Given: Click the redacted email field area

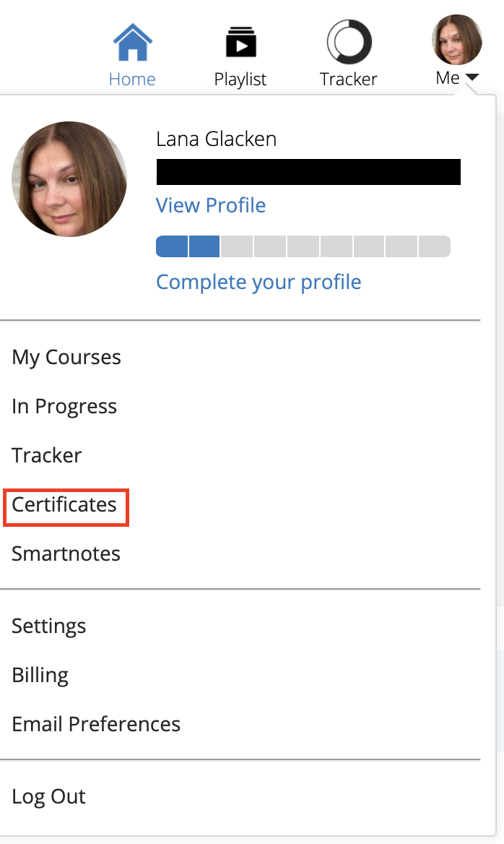Looking at the screenshot, I should pos(308,172).
